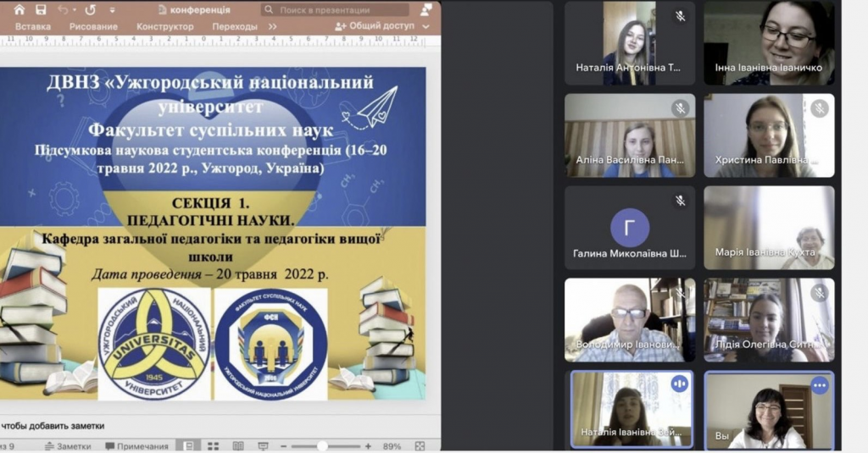The height and width of the screenshot is (453, 868).
Task: Toggle the Заметки notes pane
Action: (x=68, y=446)
